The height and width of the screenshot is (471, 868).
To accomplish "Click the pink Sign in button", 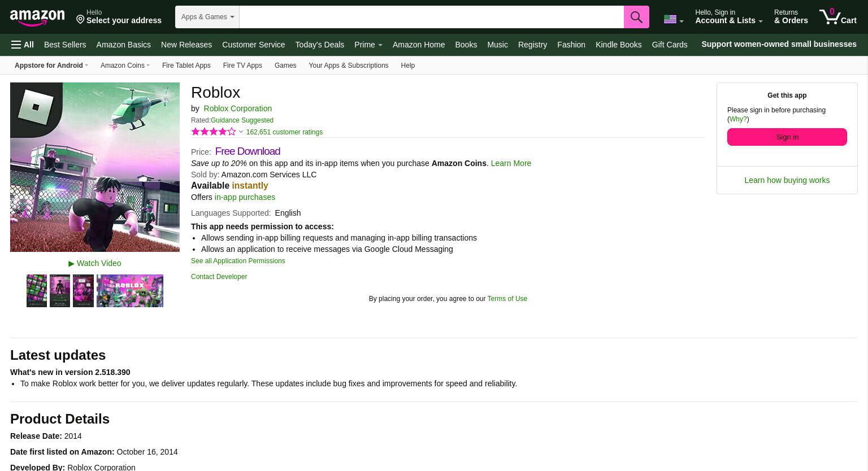I will coord(787,137).
